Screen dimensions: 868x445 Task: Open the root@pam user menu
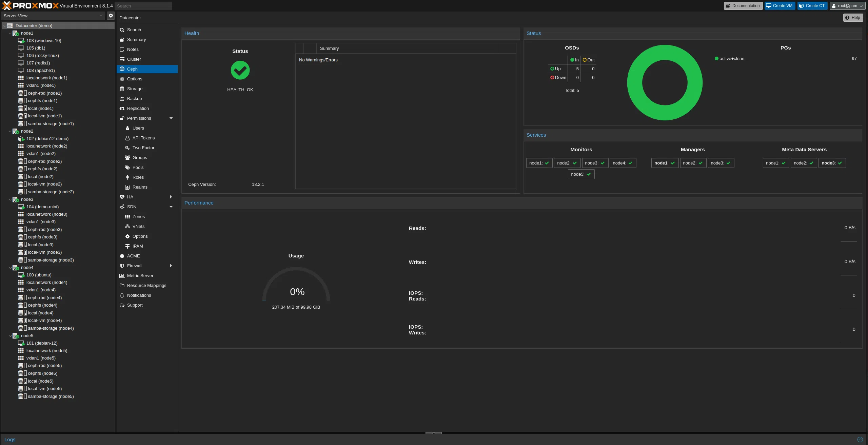pos(847,6)
